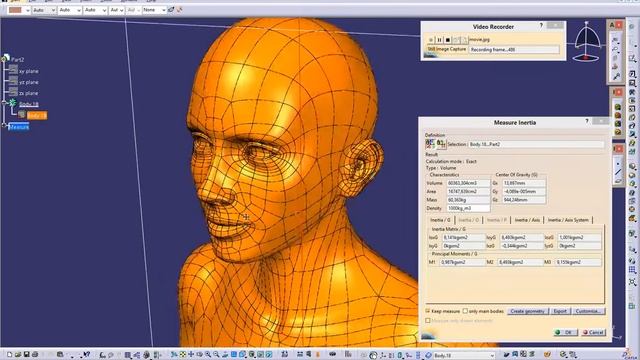Switch to the Inertia / G tab
Image resolution: width=640 pixels, height=360 pixels.
point(440,220)
